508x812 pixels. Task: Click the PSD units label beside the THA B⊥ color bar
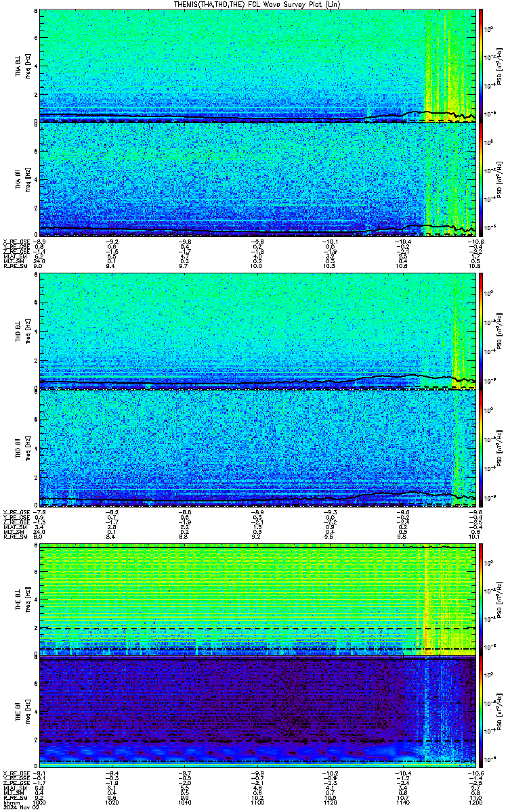point(499,66)
